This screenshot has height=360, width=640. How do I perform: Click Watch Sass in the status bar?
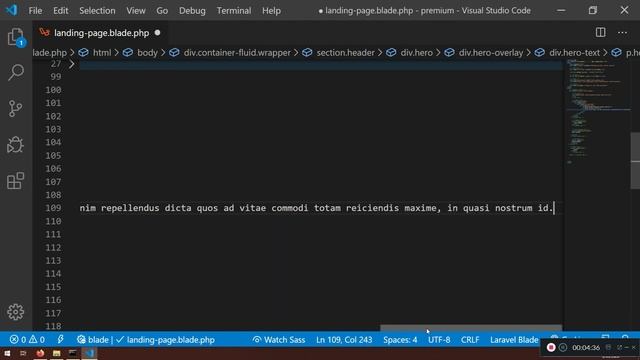(279, 340)
